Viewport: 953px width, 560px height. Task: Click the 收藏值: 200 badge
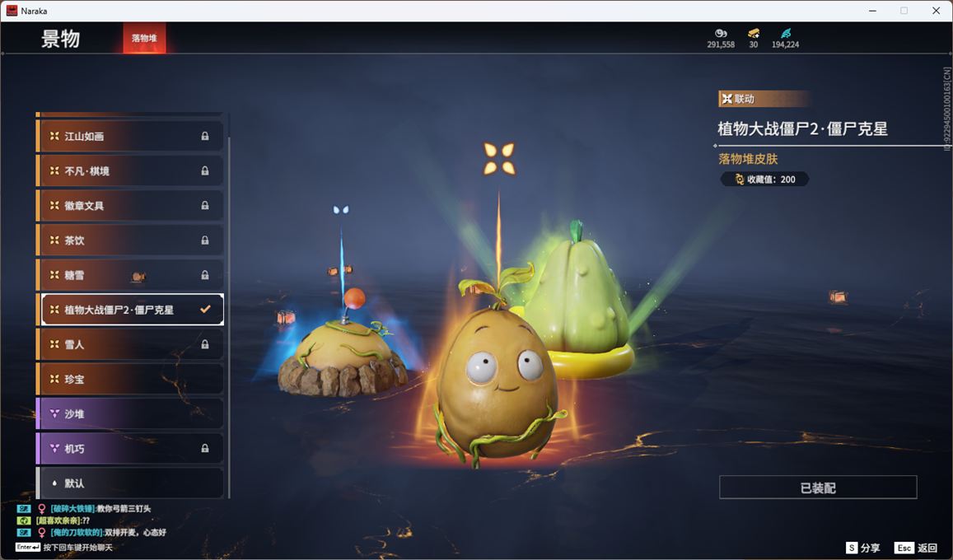coord(764,180)
